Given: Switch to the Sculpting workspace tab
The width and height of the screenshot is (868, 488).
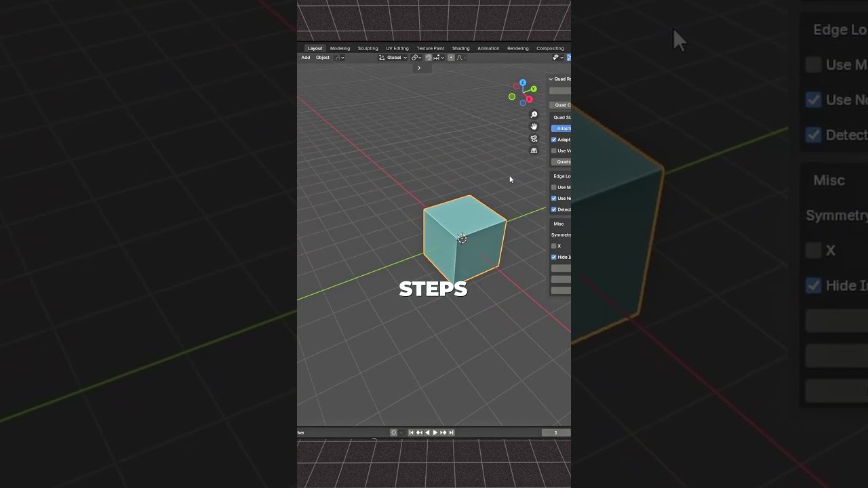Looking at the screenshot, I should [x=368, y=48].
